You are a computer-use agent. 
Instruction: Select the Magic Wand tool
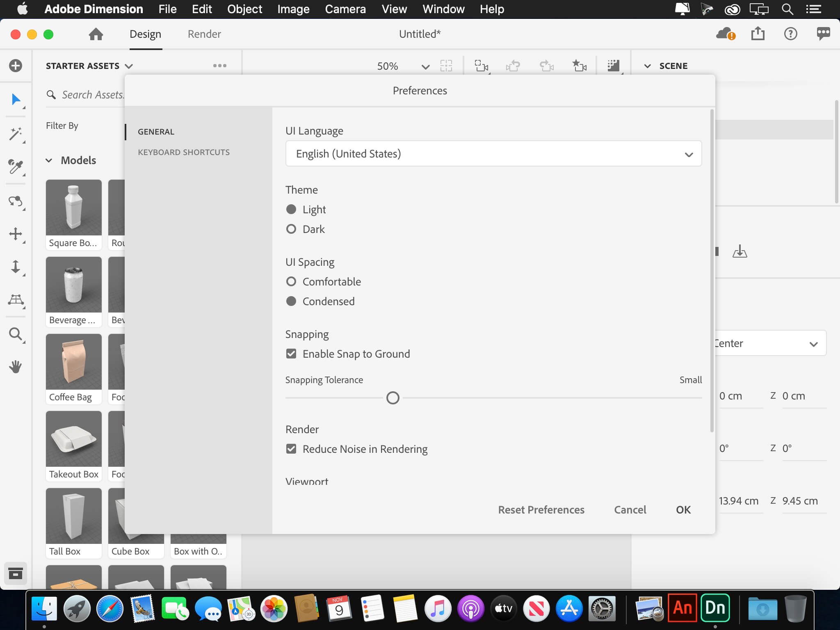pyautogui.click(x=16, y=134)
